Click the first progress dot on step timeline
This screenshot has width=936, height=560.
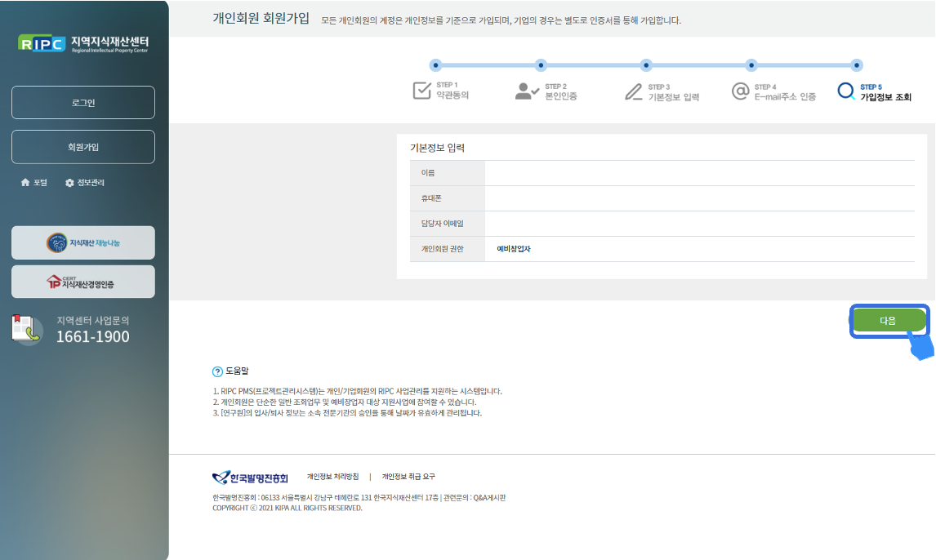coord(435,65)
